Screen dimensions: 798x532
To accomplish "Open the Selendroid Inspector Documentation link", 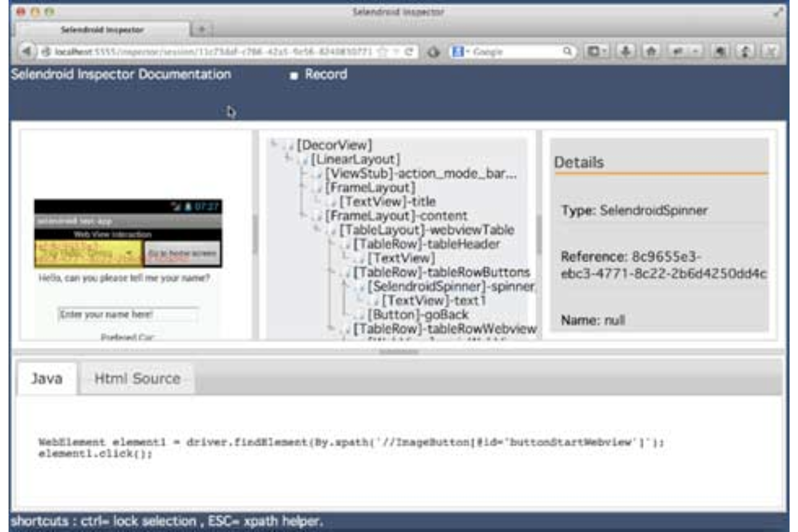I will [x=121, y=74].
